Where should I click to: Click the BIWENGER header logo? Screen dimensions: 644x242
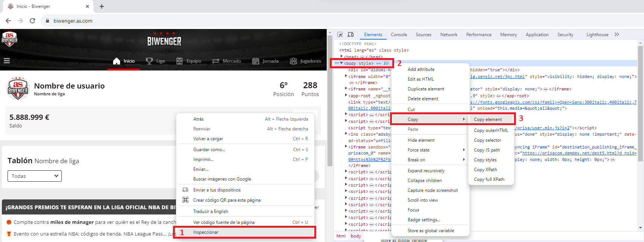[164, 39]
